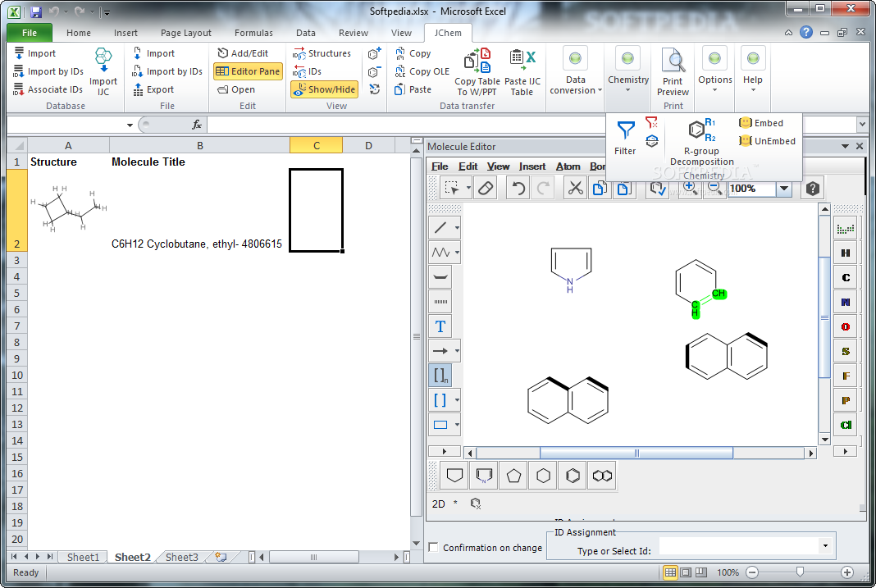The height and width of the screenshot is (588, 876).
Task: Switch to Page Layout view in status bar
Action: tap(686, 572)
